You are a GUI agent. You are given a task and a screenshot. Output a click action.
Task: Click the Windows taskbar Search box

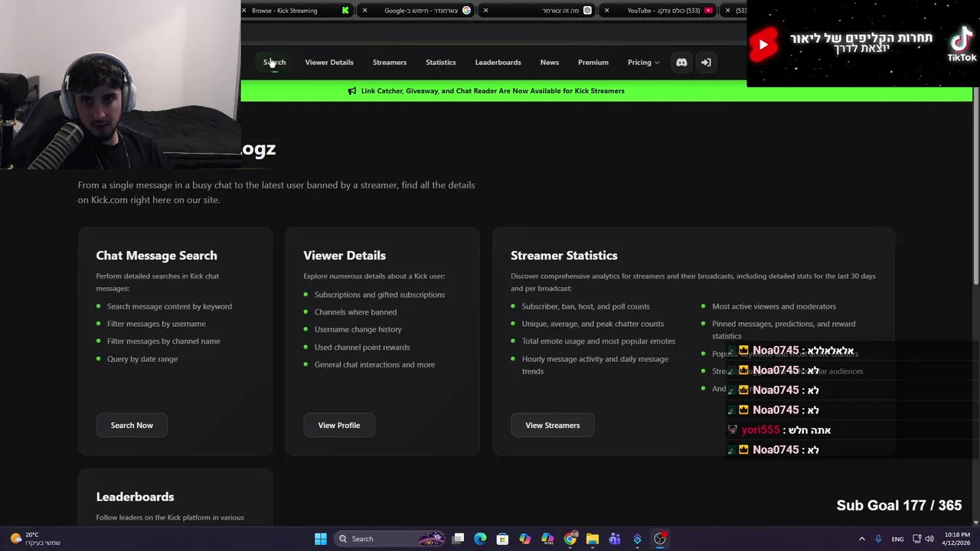[x=390, y=539]
